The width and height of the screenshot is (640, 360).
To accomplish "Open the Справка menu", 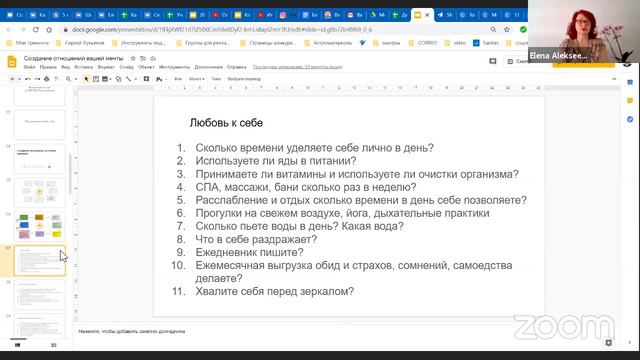I will pos(237,67).
